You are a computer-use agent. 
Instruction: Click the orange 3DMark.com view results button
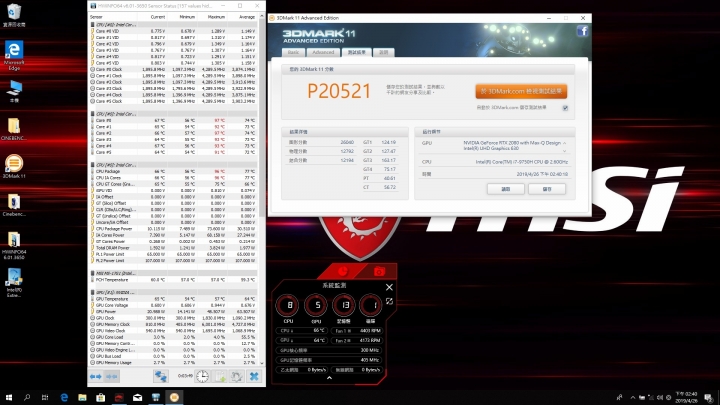[521, 91]
